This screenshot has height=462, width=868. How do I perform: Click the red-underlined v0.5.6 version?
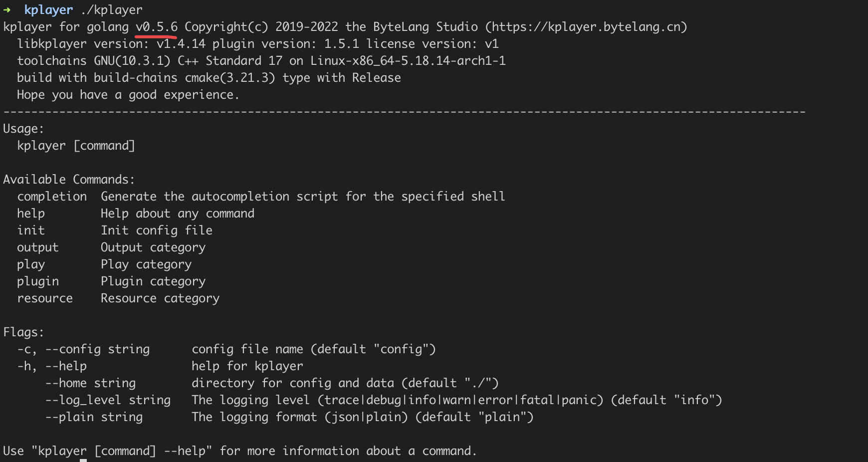pyautogui.click(x=156, y=27)
